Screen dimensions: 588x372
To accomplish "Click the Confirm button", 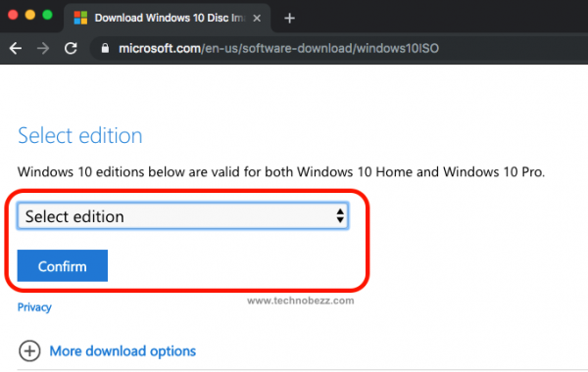I will click(x=63, y=265).
